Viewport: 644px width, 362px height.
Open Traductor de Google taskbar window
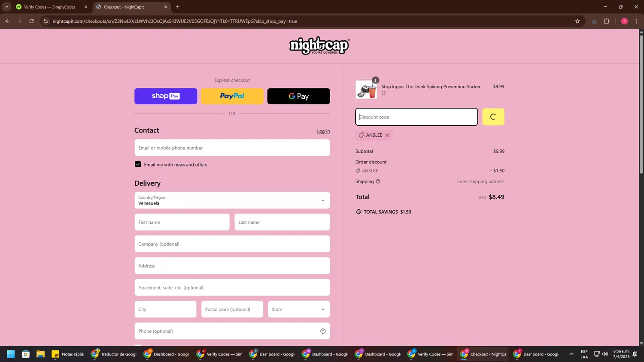coord(114,354)
